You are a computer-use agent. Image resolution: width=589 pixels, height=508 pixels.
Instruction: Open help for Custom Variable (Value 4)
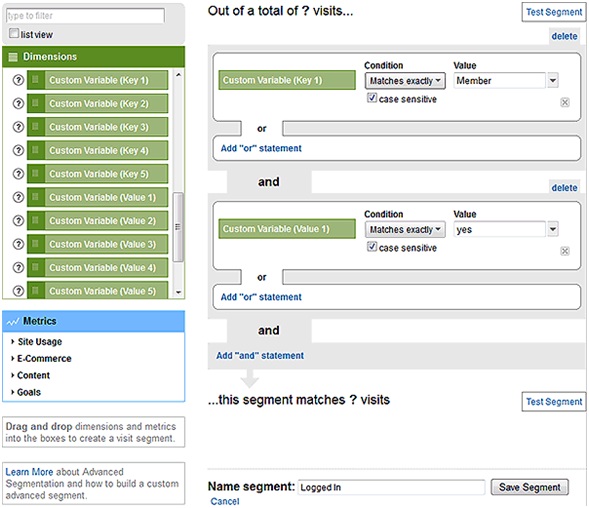[x=18, y=268]
